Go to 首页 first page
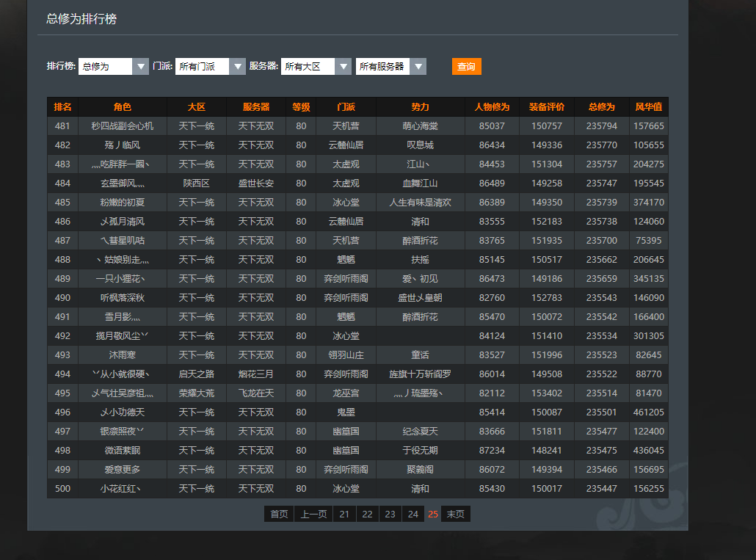 (279, 514)
